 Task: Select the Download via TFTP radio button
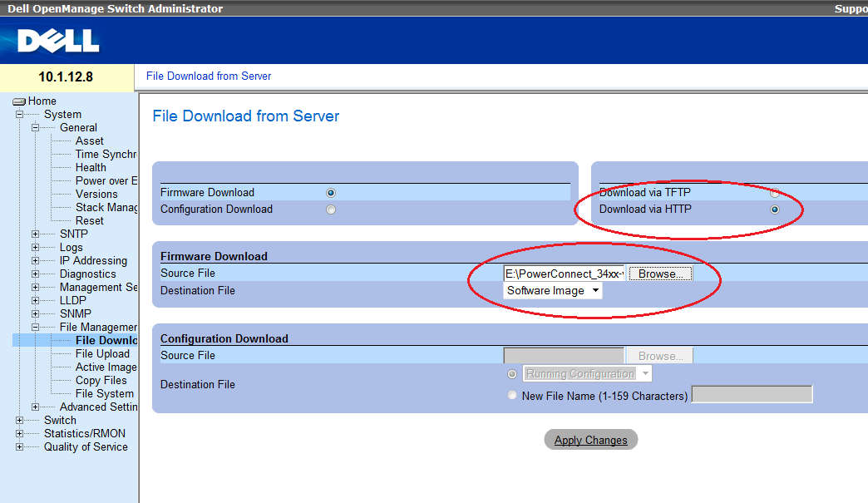(x=774, y=193)
